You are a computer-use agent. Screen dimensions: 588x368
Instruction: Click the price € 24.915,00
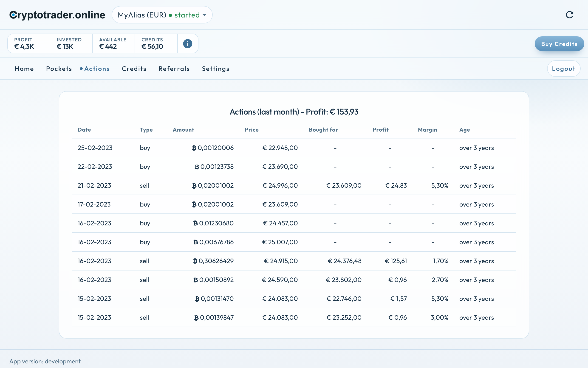pos(281,261)
